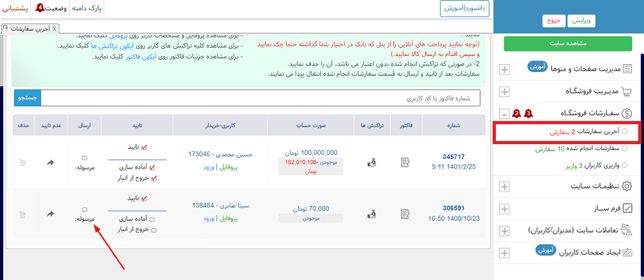Open transactions icon for order 345717
644x280 pixels.
pos(372,162)
